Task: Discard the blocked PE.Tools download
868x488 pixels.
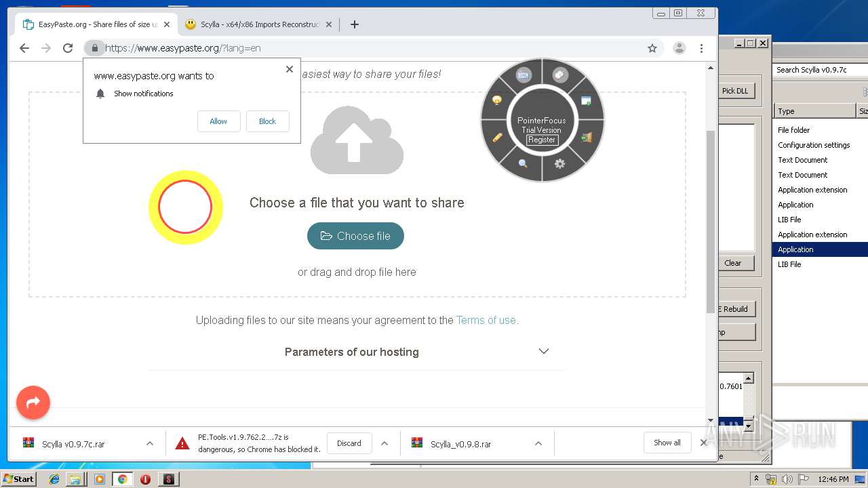Action: pyautogui.click(x=349, y=443)
